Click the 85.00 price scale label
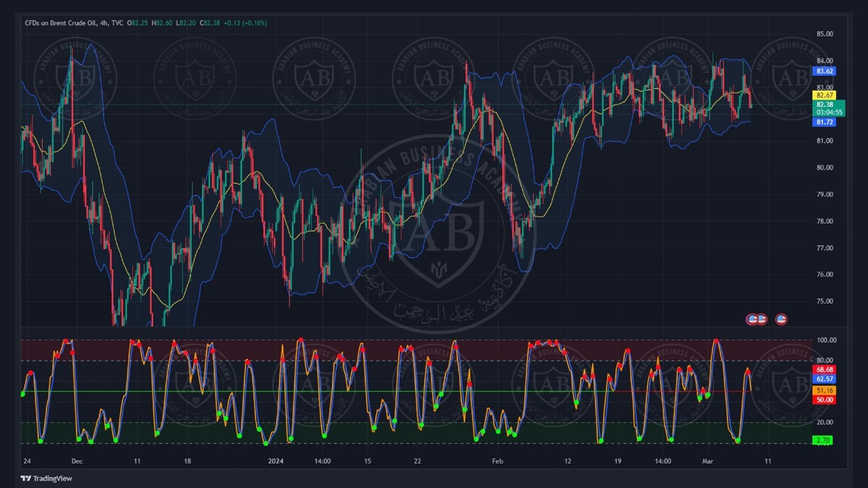The image size is (868, 488). coord(825,34)
